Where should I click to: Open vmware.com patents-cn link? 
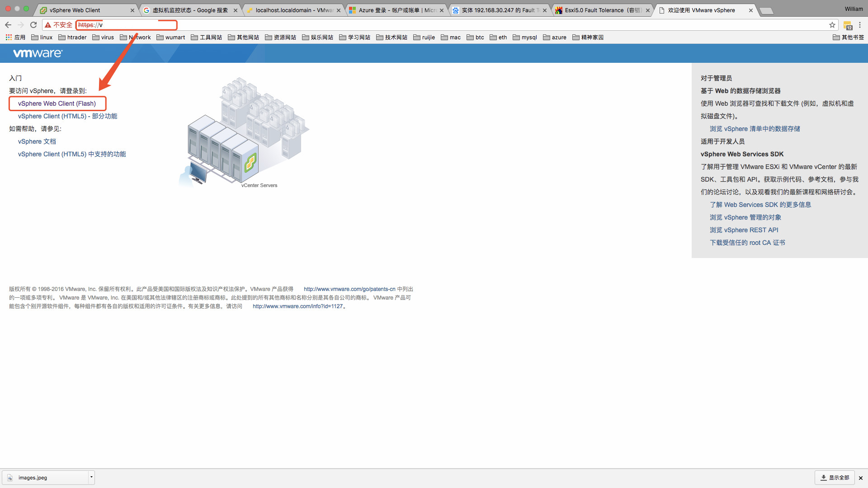pyautogui.click(x=349, y=289)
